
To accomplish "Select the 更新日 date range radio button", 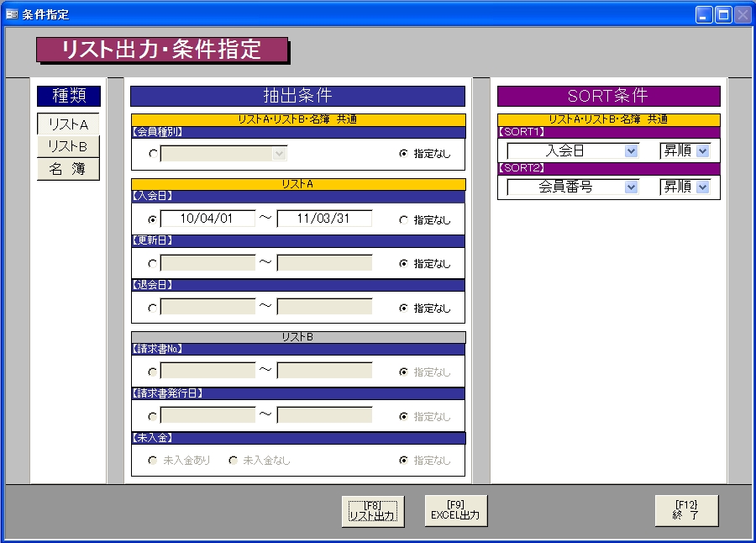I will tap(153, 264).
